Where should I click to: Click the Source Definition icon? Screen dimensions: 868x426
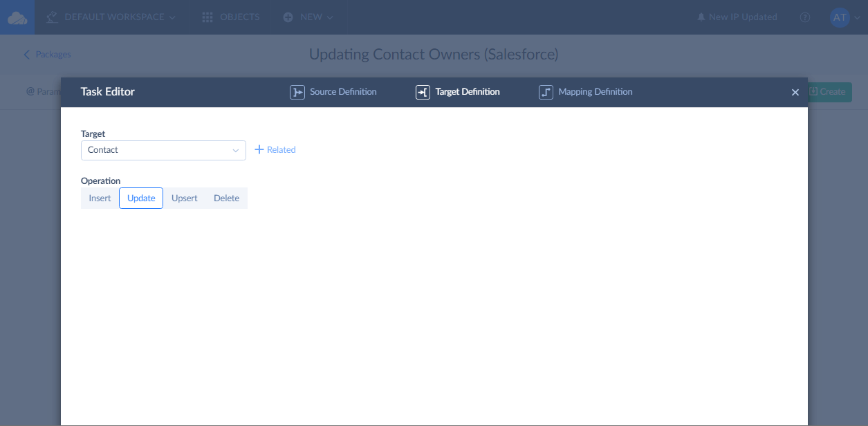[x=297, y=92]
